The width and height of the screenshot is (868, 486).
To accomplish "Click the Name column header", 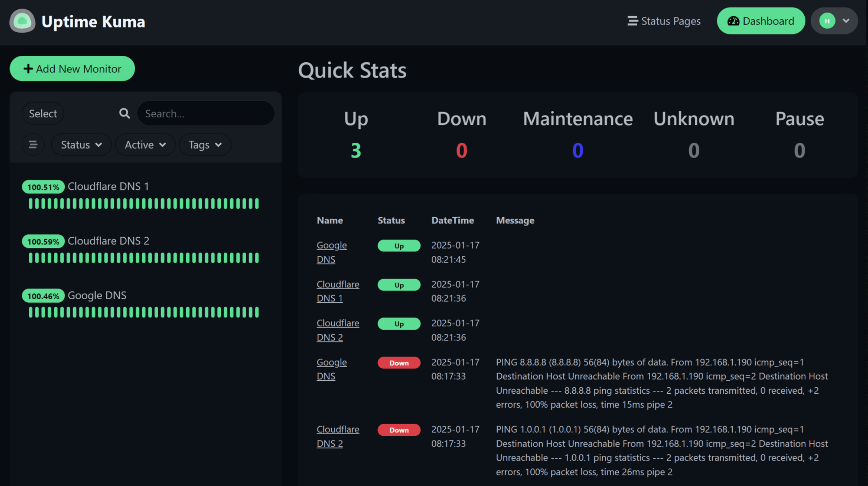I will 330,220.
